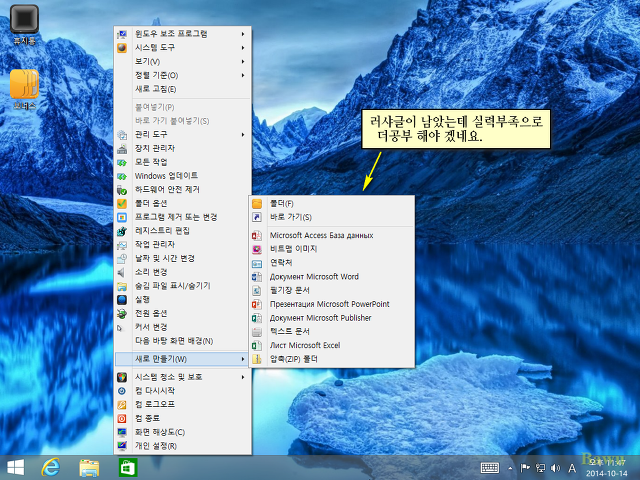Select 프로그램 제거 또는 변경 entry
The image size is (640, 480).
[x=182, y=217]
